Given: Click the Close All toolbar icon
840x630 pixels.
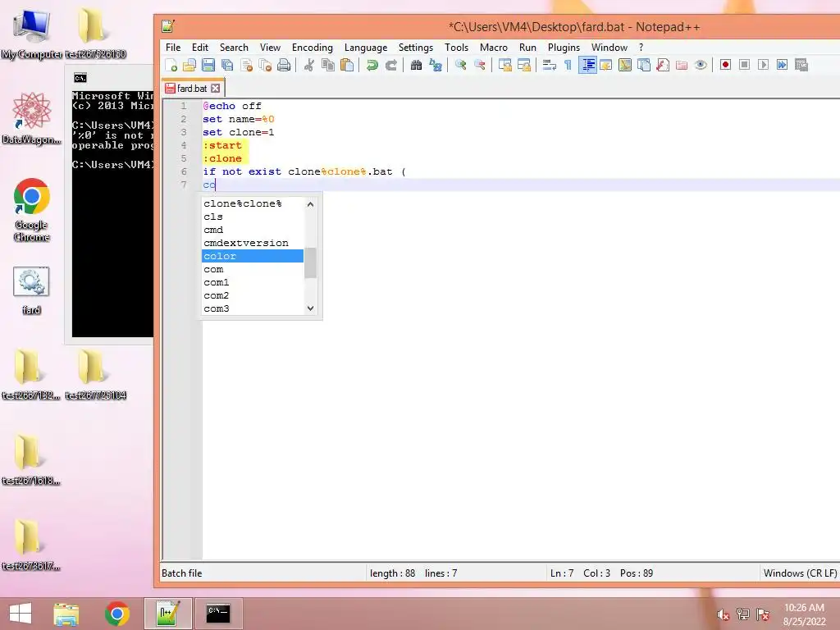Looking at the screenshot, I should [x=265, y=66].
